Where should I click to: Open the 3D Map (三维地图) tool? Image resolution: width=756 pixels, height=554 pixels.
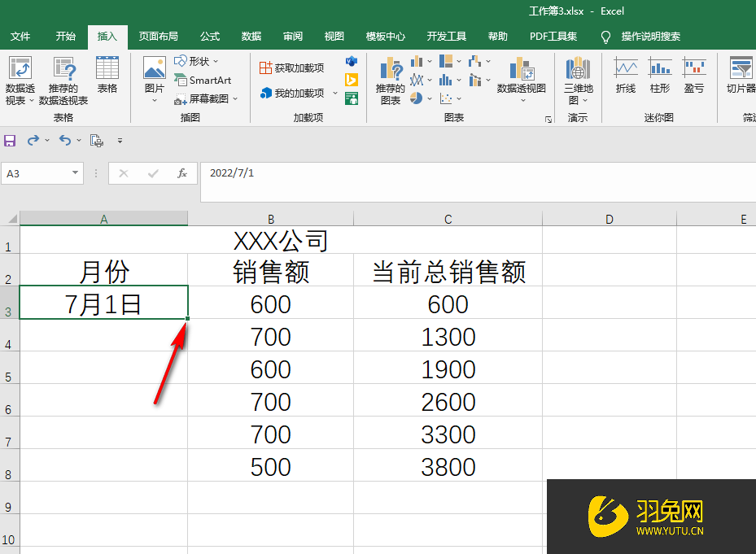click(578, 81)
